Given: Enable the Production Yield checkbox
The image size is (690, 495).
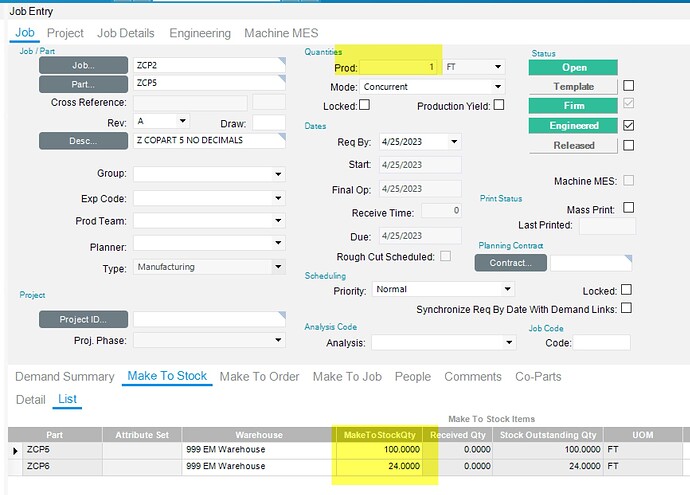Looking at the screenshot, I should pyautogui.click(x=499, y=105).
